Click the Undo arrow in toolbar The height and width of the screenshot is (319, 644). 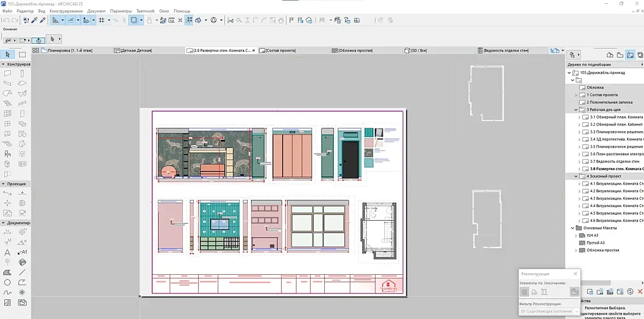point(7,20)
